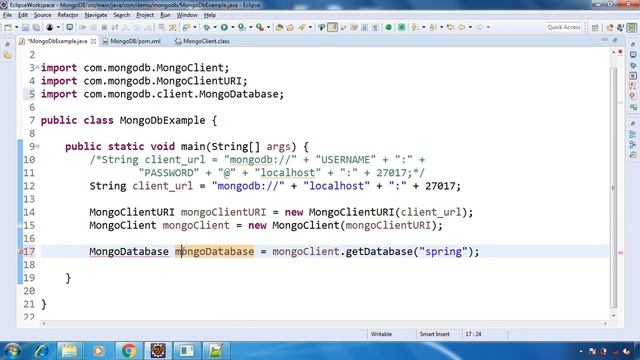Click the Save toolbar icon
Viewport: 640px width, 360px height.
25,27
